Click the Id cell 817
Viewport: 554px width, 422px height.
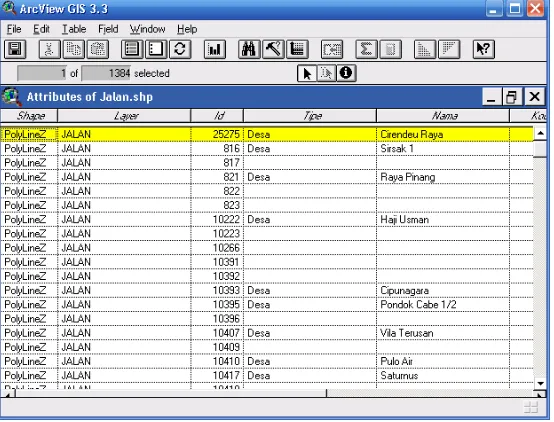pyautogui.click(x=217, y=163)
